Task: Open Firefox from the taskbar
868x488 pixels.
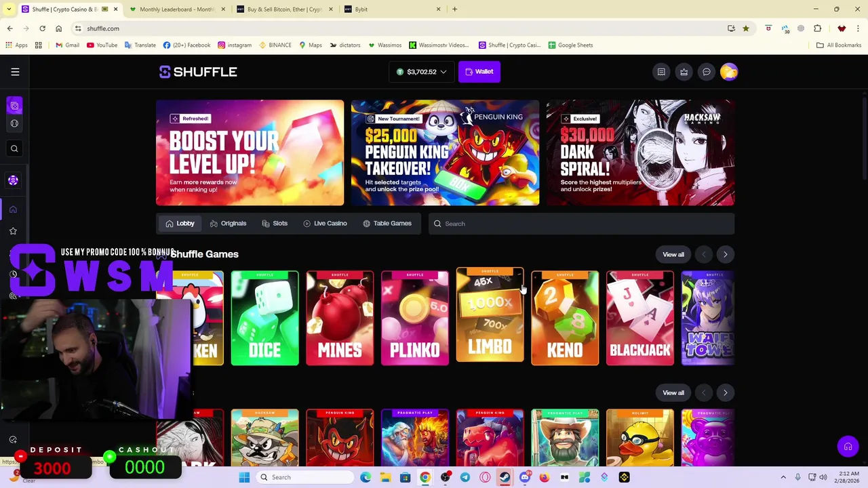Action: pyautogui.click(x=544, y=477)
